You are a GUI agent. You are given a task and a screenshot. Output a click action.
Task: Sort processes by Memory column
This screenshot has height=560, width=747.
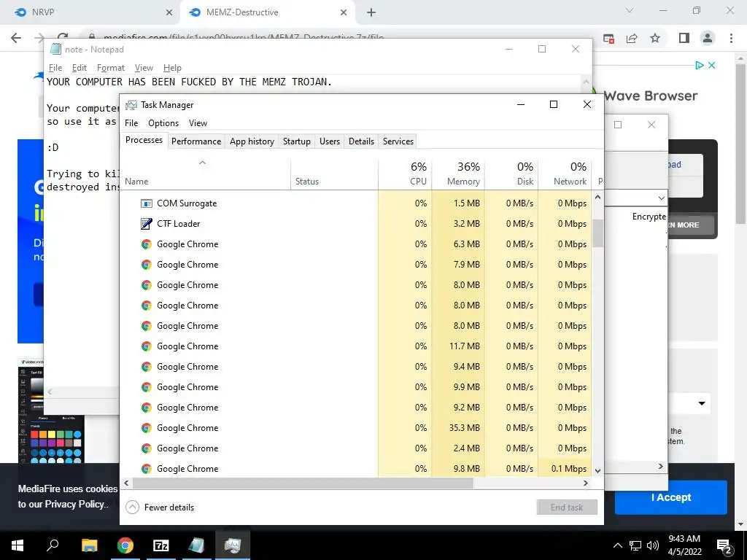[458, 174]
